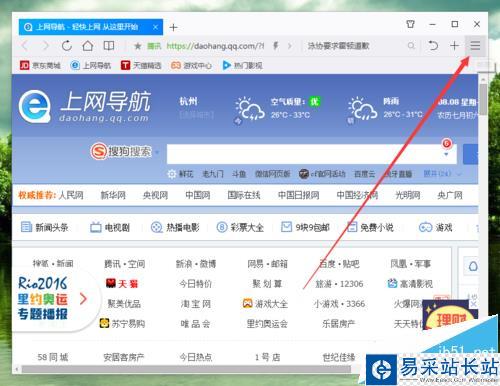The image size is (500, 386).
Task: Open the 搜狗搜索 search engine dropdown
Action: tap(157, 152)
